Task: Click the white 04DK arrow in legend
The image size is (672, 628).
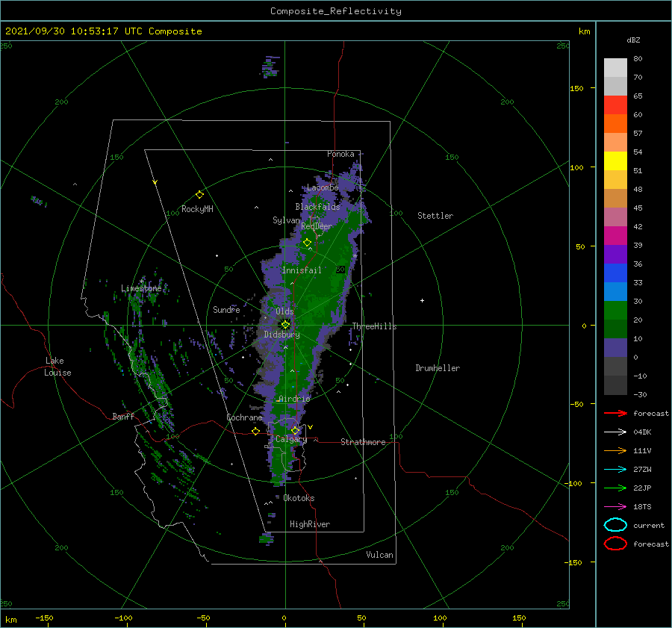Action: [x=615, y=432]
